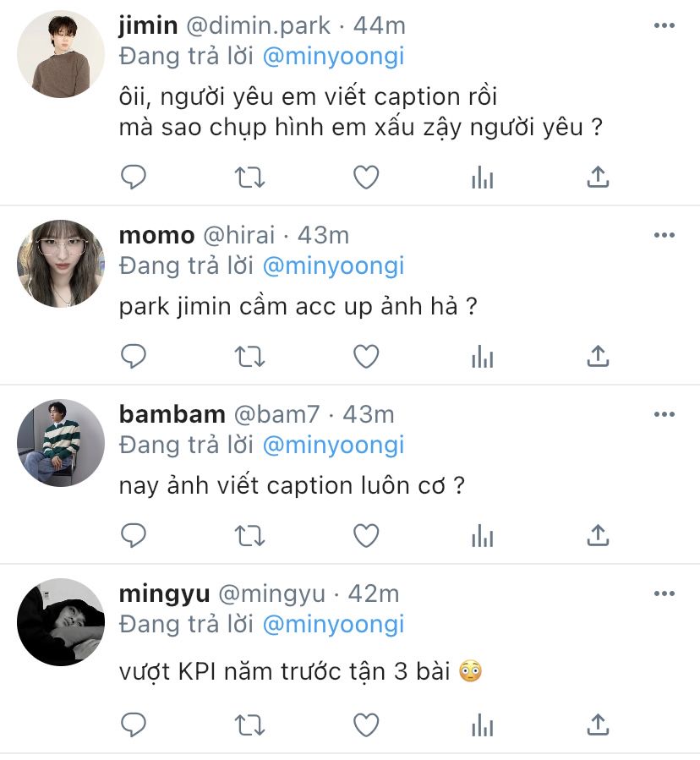Share momo's tweet
Viewport: 700px width, 760px height.
pos(598,356)
